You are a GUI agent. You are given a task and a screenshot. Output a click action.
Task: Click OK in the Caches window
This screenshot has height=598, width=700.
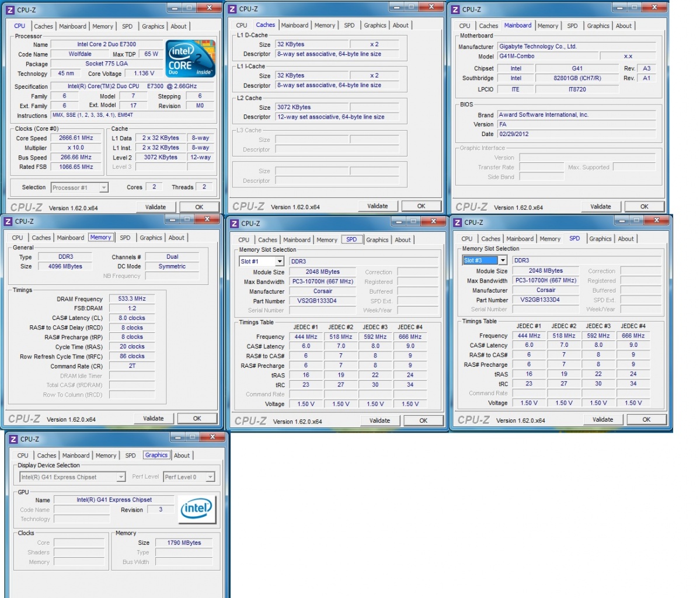click(422, 206)
